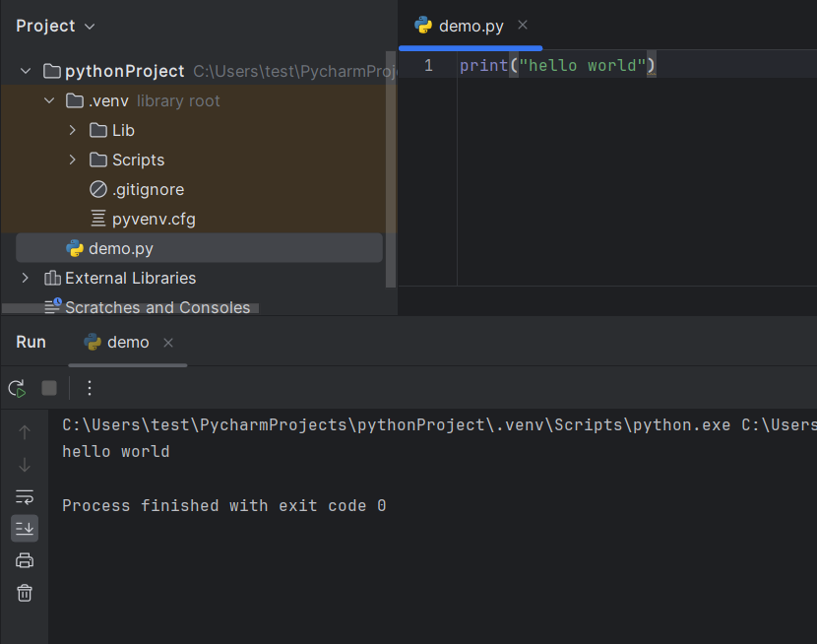The image size is (817, 644).
Task: Collapse the pythonProject root folder
Action: click(25, 71)
